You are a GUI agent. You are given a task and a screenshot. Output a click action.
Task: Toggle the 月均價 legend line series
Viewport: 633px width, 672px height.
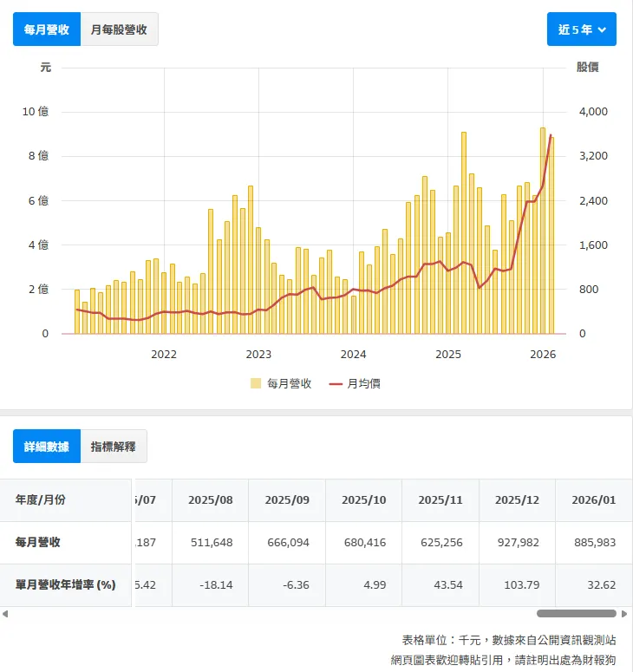click(355, 383)
